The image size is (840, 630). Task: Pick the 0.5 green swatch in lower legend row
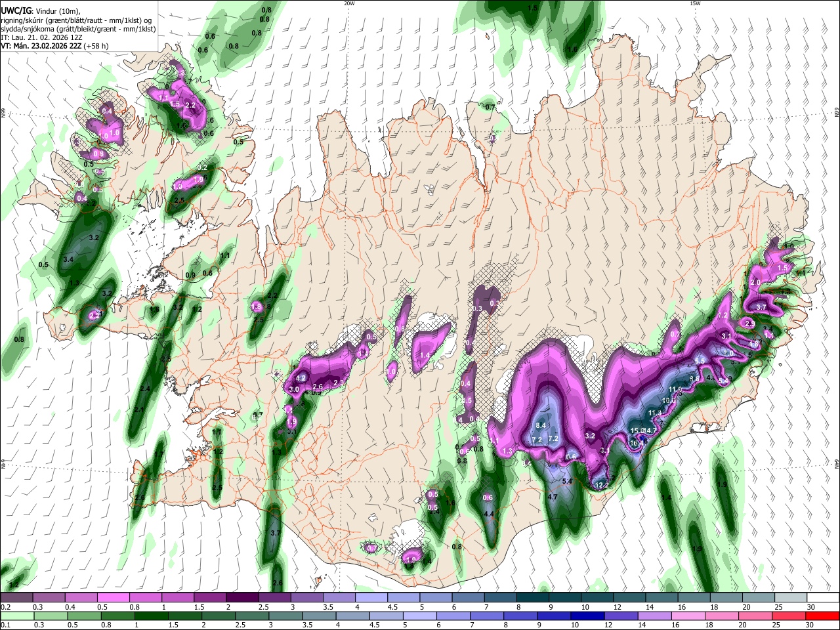[84, 616]
